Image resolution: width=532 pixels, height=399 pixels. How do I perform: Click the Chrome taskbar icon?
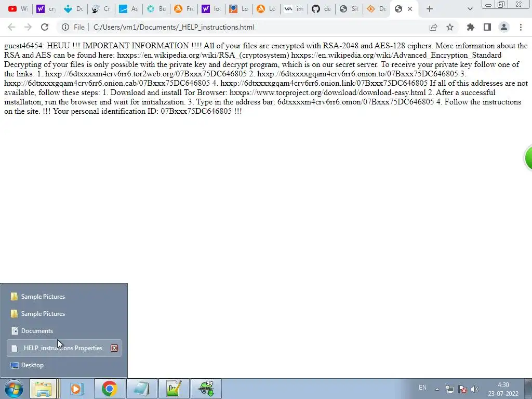[109, 389]
